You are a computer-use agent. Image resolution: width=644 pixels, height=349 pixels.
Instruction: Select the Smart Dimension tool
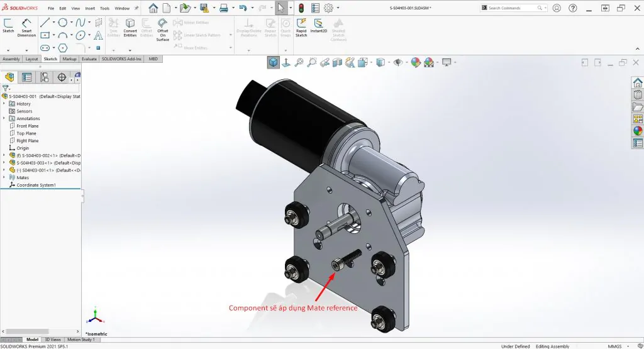point(26,28)
